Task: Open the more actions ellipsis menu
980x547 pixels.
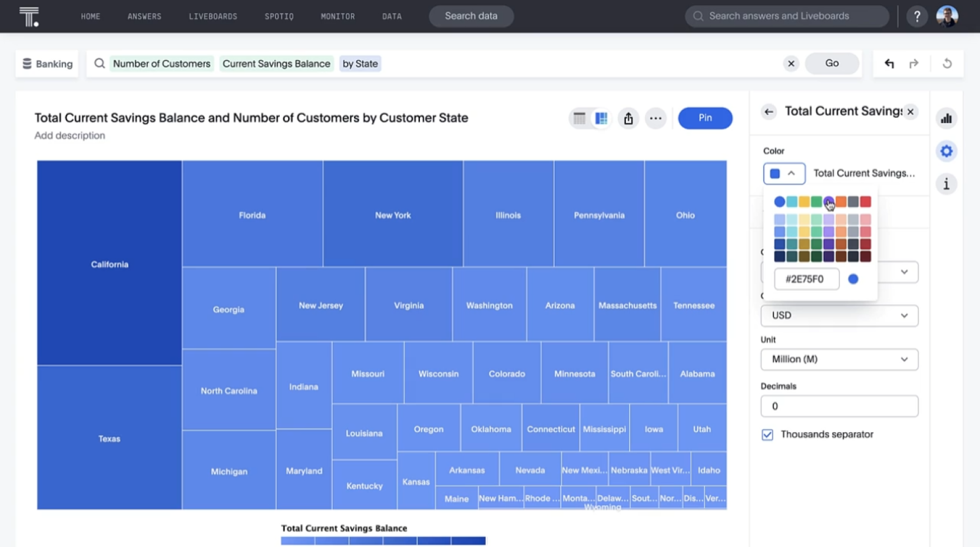Action: [655, 118]
